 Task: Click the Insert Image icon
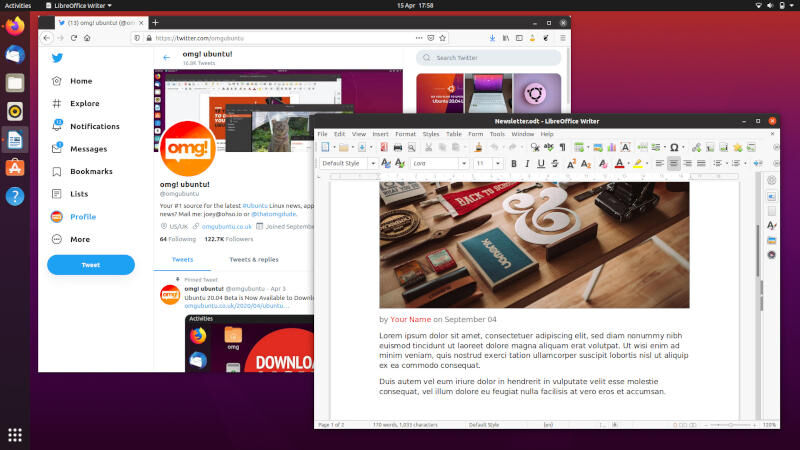[x=597, y=147]
